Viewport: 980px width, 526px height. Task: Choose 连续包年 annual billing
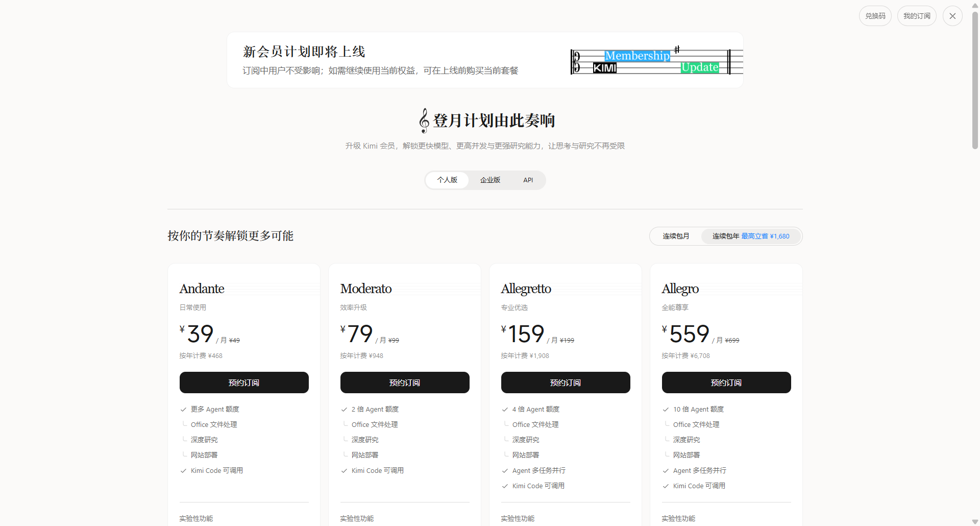[751, 236]
